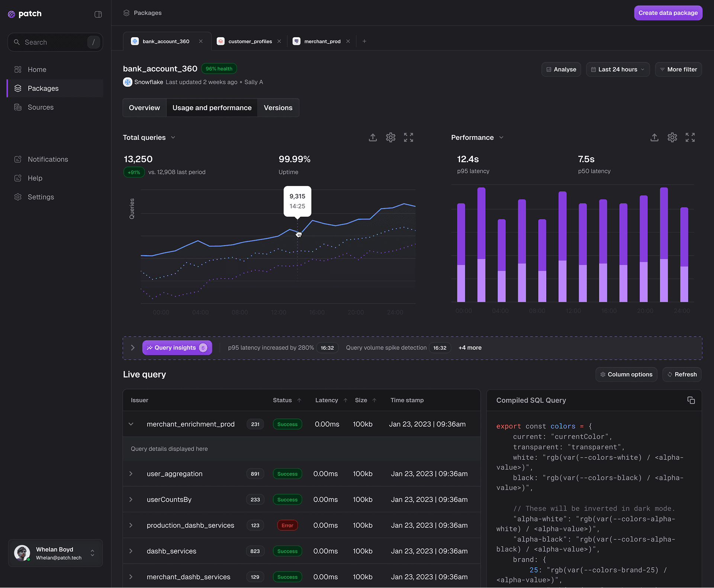Add a new tab with the plus icon
The image size is (714, 588).
tap(364, 41)
